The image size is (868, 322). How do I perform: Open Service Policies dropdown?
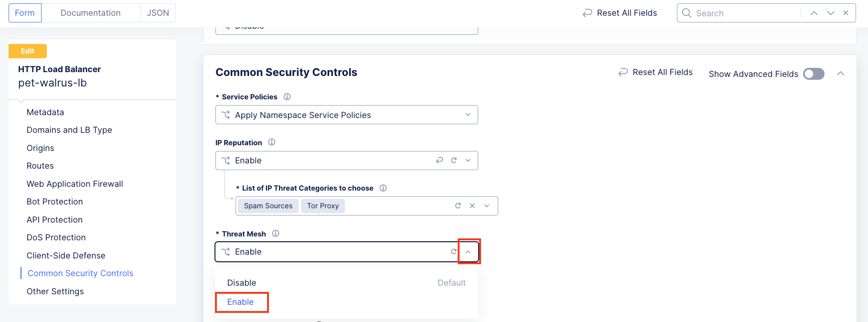[347, 115]
